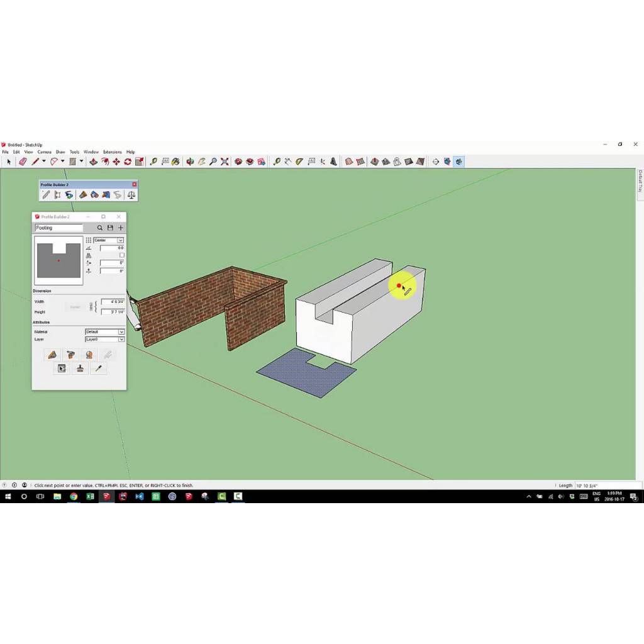
Task: Select the Push/Pull tool
Action: (93, 162)
